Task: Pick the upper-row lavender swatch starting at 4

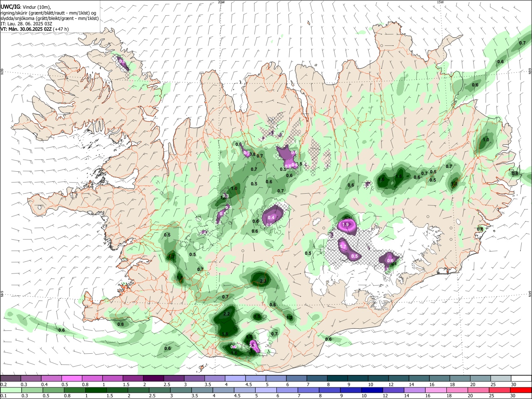Action: (235, 379)
